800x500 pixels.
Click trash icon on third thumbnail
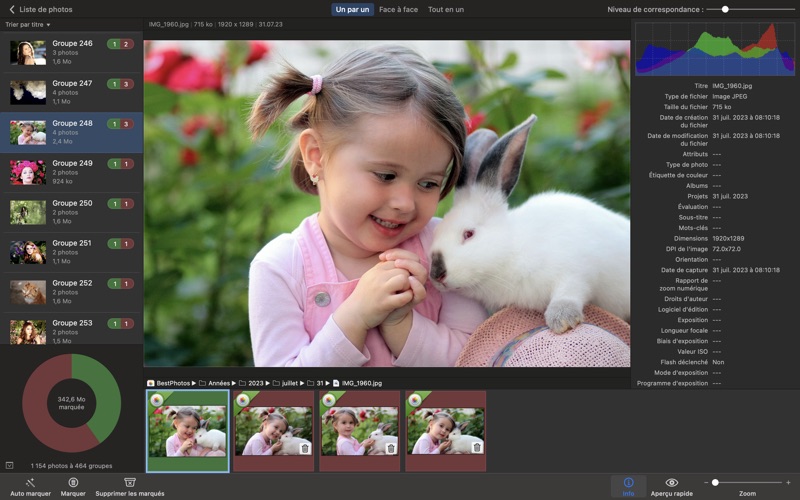tap(391, 448)
